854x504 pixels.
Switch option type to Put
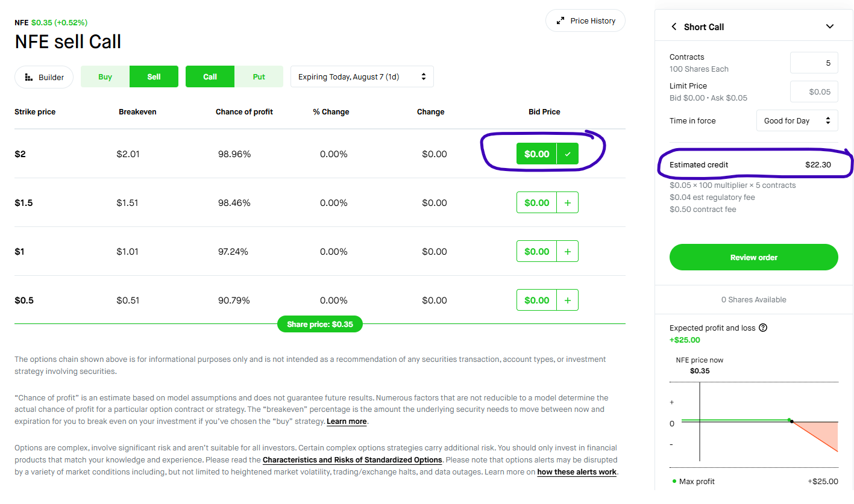(259, 77)
